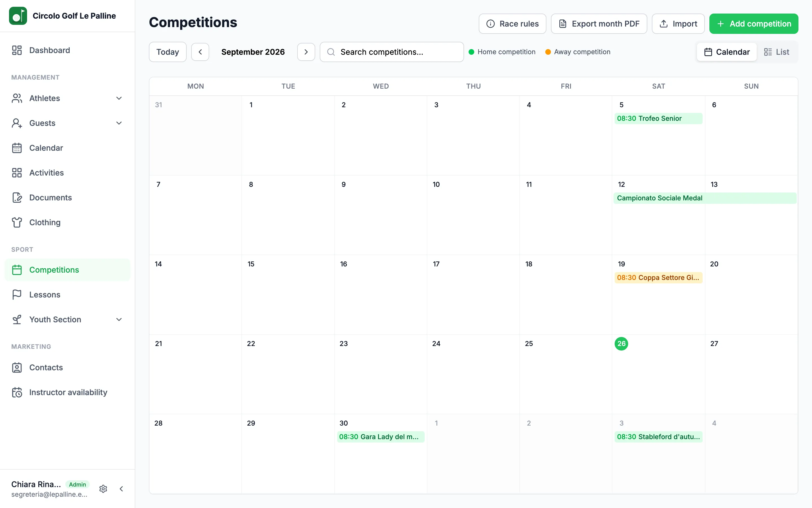The image size is (812, 508).
Task: Go to next month arrow
Action: point(306,52)
